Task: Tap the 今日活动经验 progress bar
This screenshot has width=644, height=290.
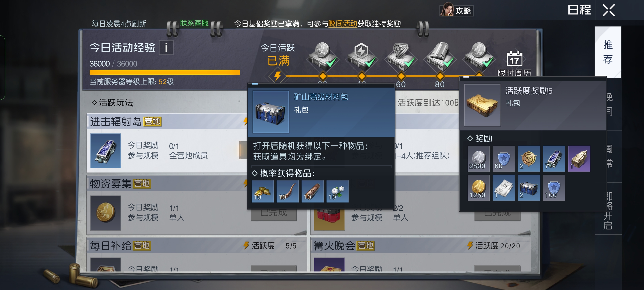Action: point(165,72)
